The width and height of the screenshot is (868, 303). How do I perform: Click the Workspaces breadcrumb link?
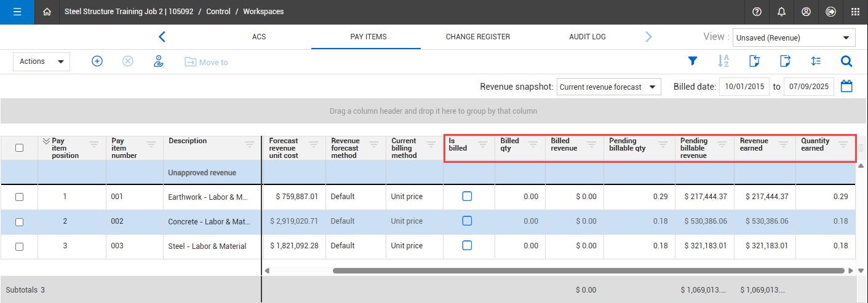[263, 12]
